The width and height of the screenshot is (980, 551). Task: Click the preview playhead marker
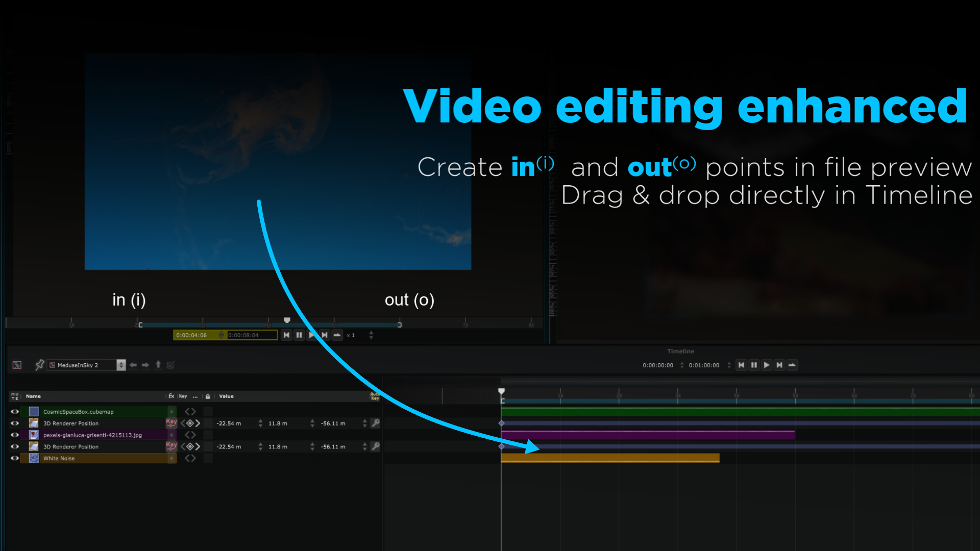[x=287, y=320]
